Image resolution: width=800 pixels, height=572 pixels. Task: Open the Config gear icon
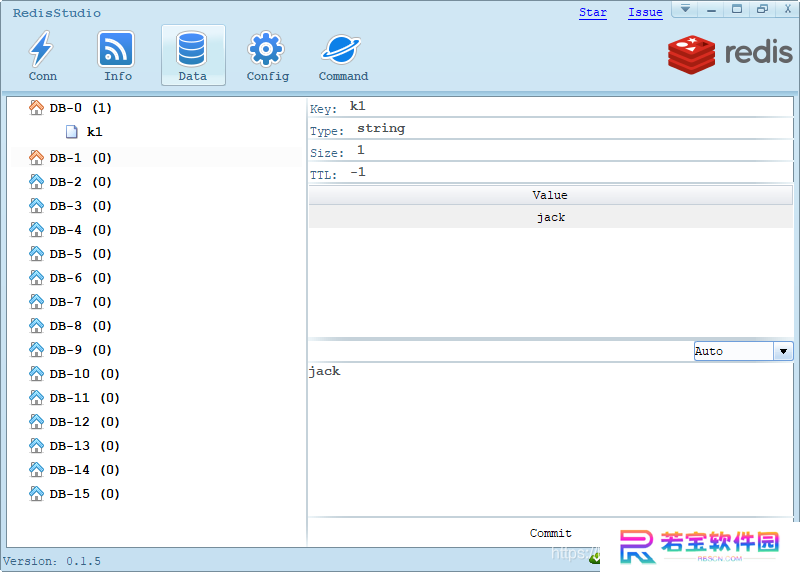265,49
